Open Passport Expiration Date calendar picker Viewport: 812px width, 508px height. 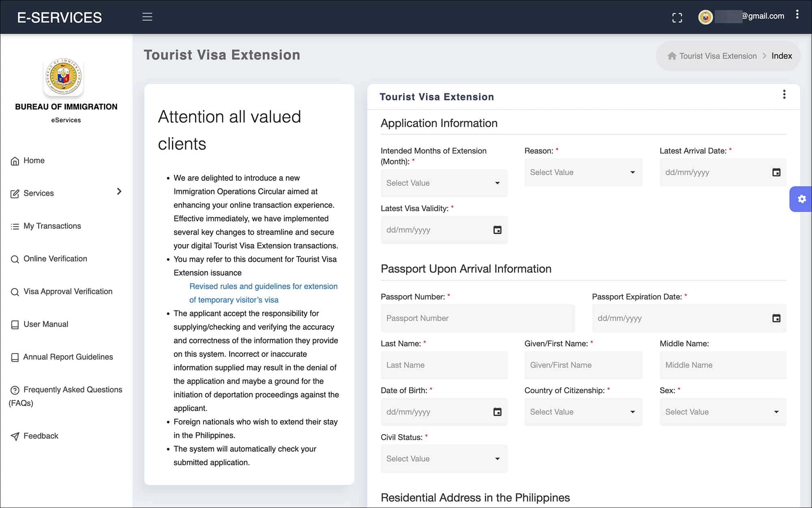point(776,318)
